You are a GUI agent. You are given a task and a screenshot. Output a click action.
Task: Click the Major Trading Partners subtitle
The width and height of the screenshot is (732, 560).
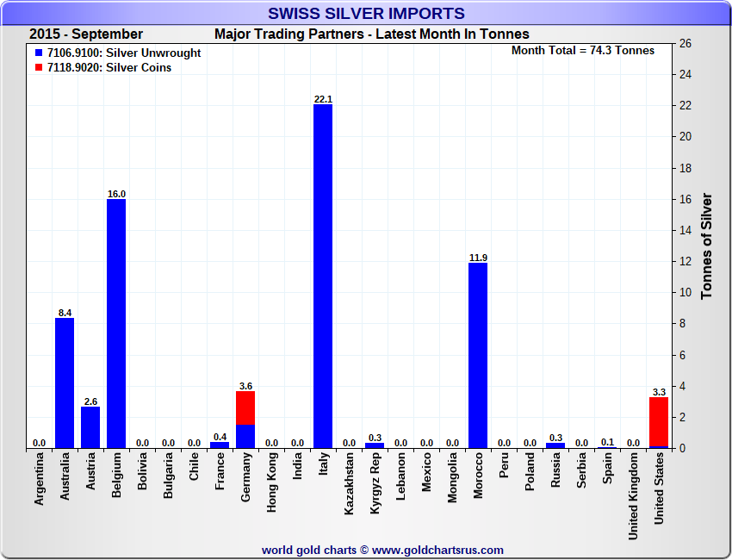[371, 34]
